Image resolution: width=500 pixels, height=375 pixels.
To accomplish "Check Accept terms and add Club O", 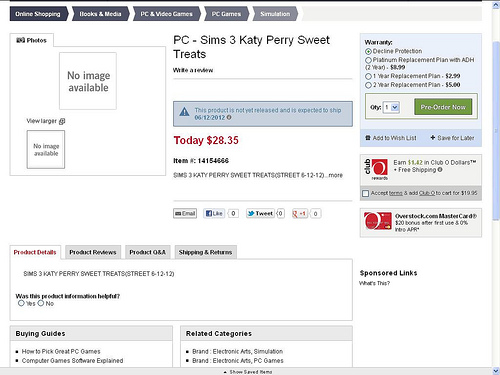I will click(x=366, y=193).
